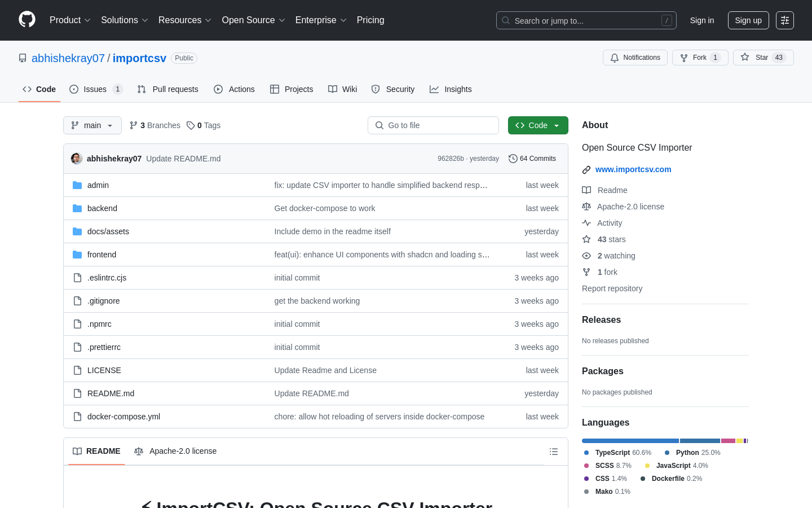Click the admin folder icon

pyautogui.click(x=77, y=185)
